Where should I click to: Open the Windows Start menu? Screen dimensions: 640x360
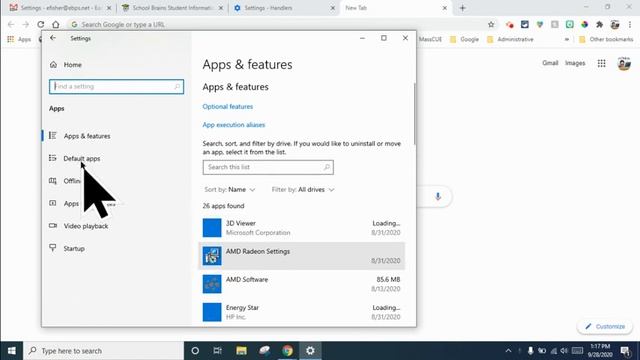(x=11, y=351)
